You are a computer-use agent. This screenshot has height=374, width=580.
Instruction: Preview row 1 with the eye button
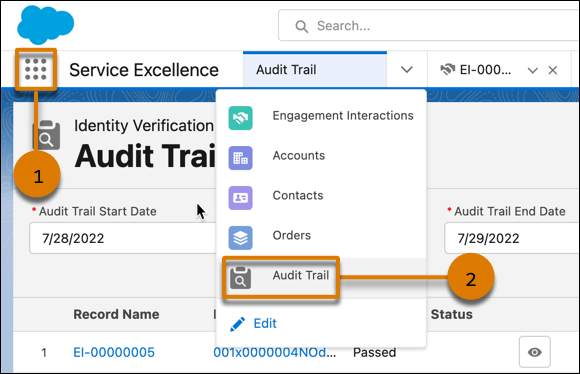coord(535,352)
